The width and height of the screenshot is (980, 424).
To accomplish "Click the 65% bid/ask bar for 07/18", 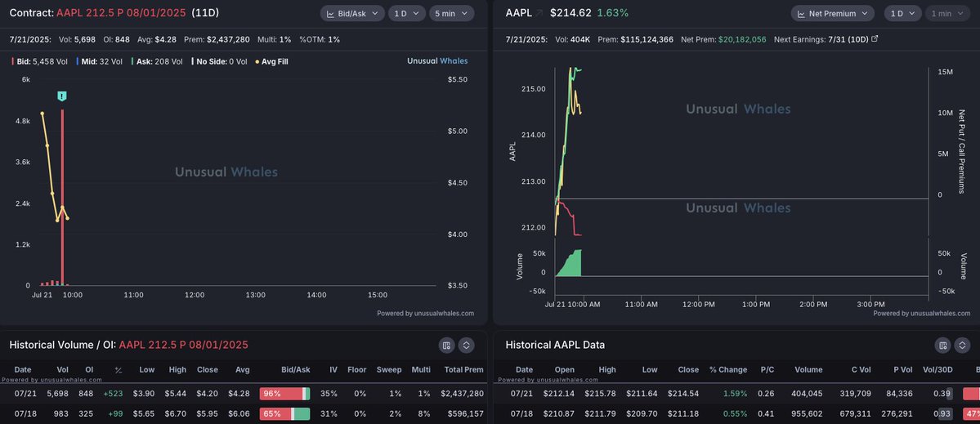I will 284,413.
